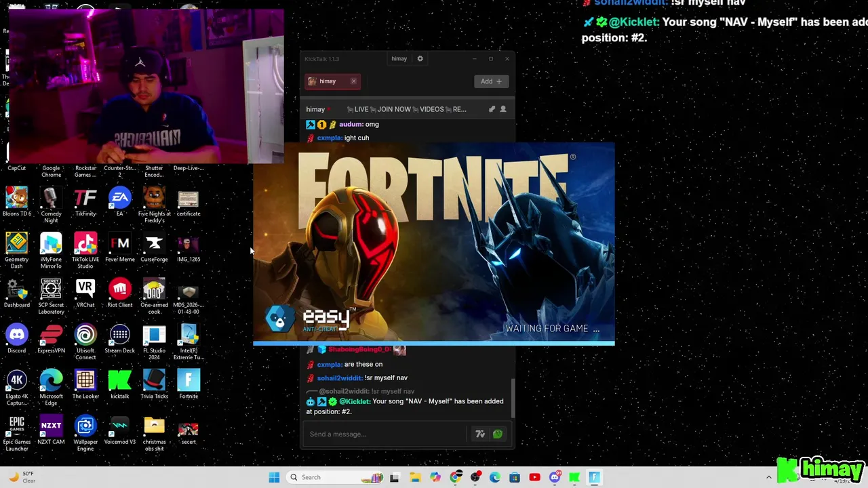868x488 pixels.
Task: Open the chatters list icon in KickTalk
Action: [x=502, y=108]
